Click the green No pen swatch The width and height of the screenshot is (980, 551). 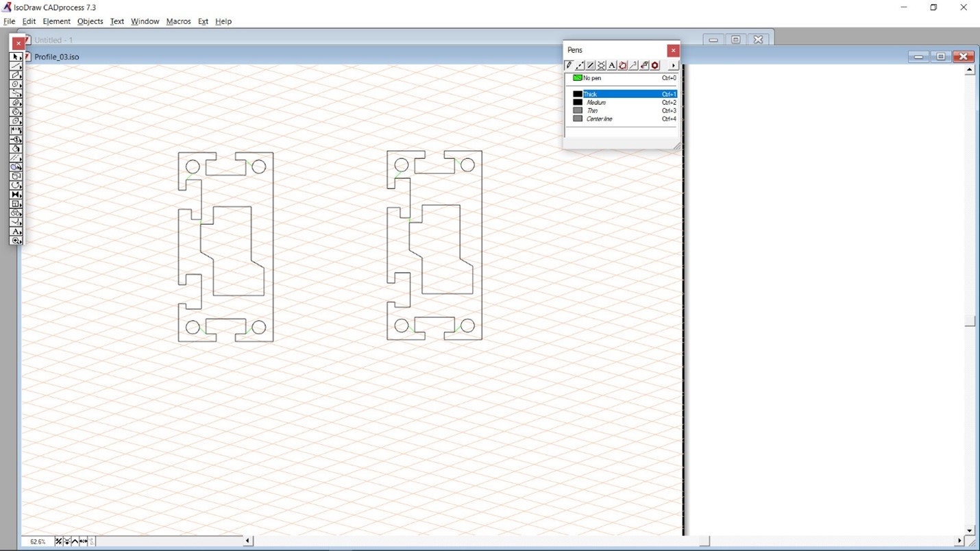[578, 78]
